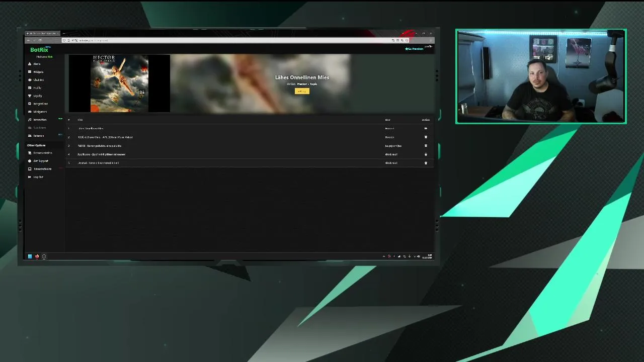Screen dimensions: 644x362
Task: Click the volume icon in the system tray
Action: click(x=418, y=256)
